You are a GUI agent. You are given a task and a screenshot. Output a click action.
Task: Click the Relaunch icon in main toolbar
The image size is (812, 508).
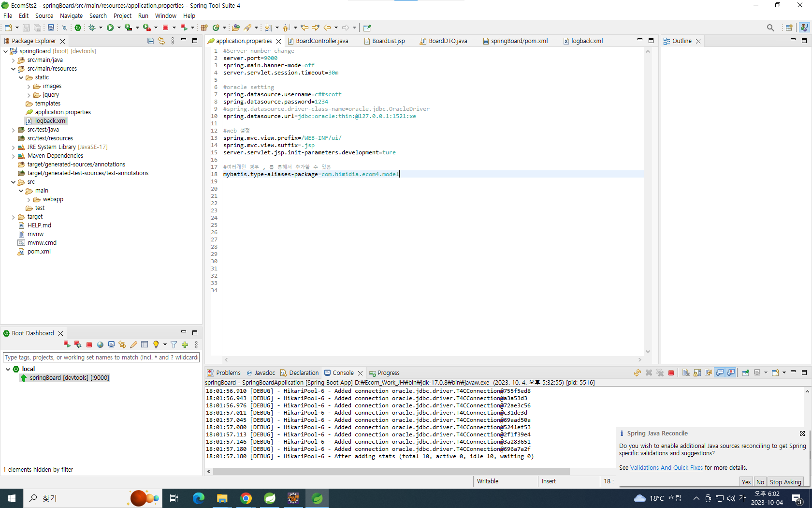click(x=184, y=28)
